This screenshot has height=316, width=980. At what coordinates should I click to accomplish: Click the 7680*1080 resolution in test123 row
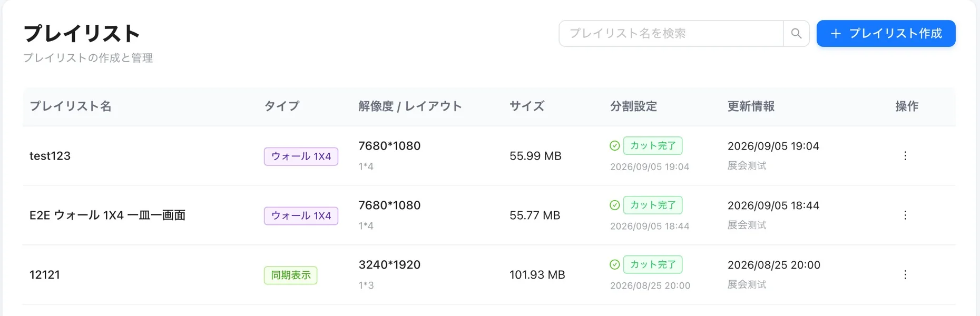(x=389, y=146)
